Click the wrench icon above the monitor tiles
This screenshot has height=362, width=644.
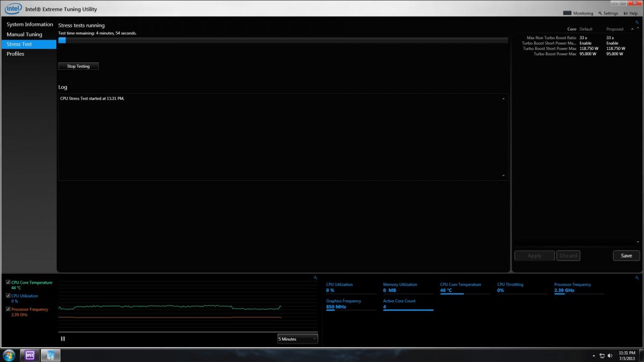click(636, 277)
